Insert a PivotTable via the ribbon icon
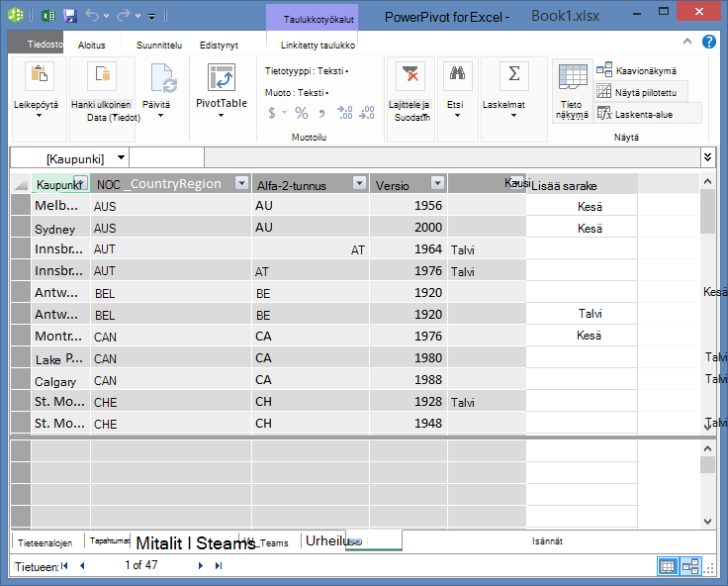Image resolution: width=728 pixels, height=586 pixels. click(222, 77)
